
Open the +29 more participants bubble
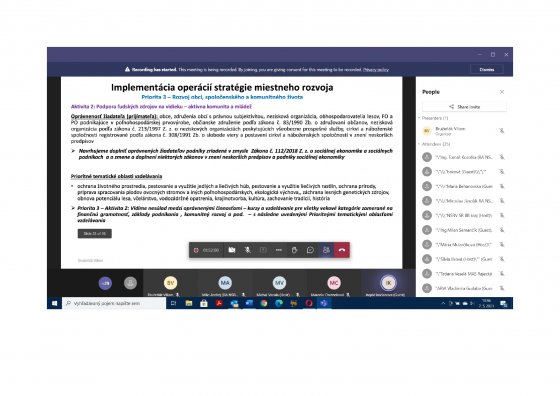tap(105, 283)
